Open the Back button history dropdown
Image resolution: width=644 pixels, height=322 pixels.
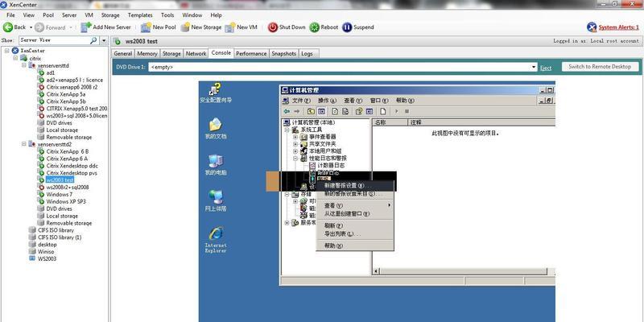(x=31, y=27)
